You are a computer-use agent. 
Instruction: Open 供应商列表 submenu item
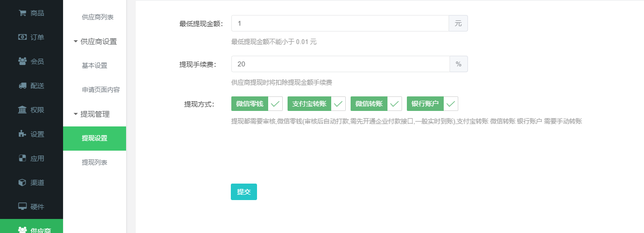point(98,17)
